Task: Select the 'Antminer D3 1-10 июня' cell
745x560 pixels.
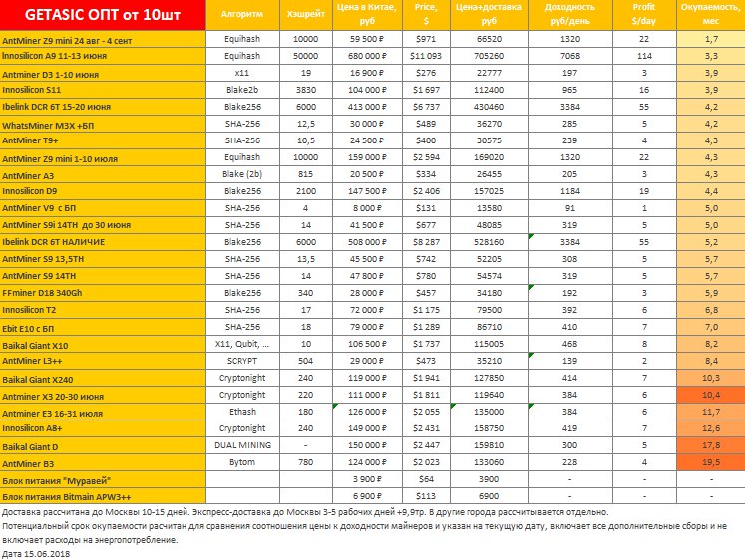Action: click(x=103, y=73)
